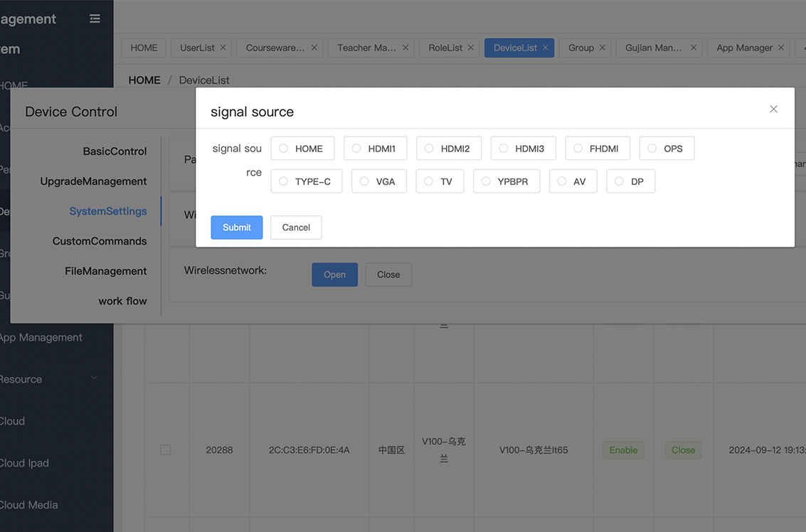Screen dimensions: 806x532
Task: Click the Enable status tag
Action: click(623, 449)
